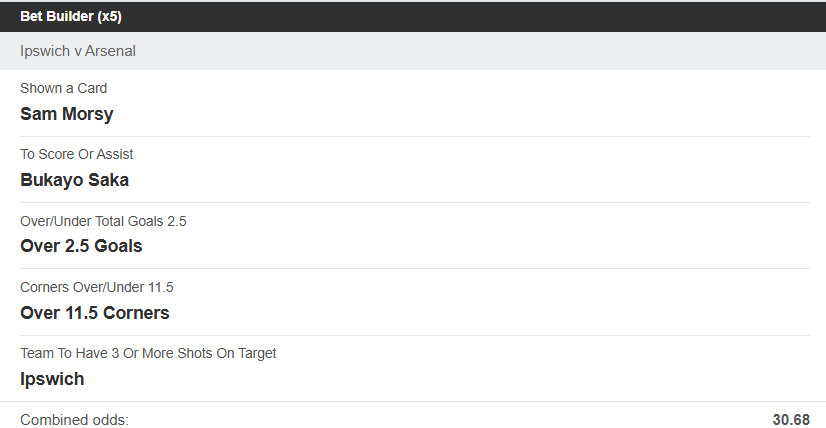Click the divider line below Bukayo Saka
This screenshot has height=428, width=826.
[413, 202]
